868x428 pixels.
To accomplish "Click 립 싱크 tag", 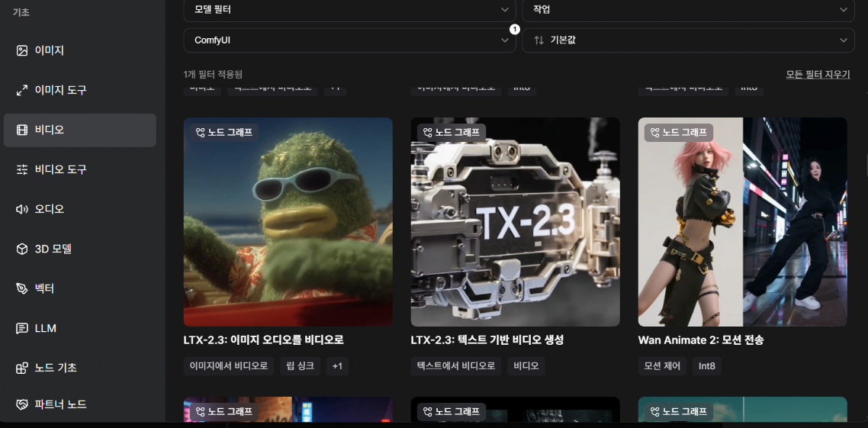I will point(300,366).
